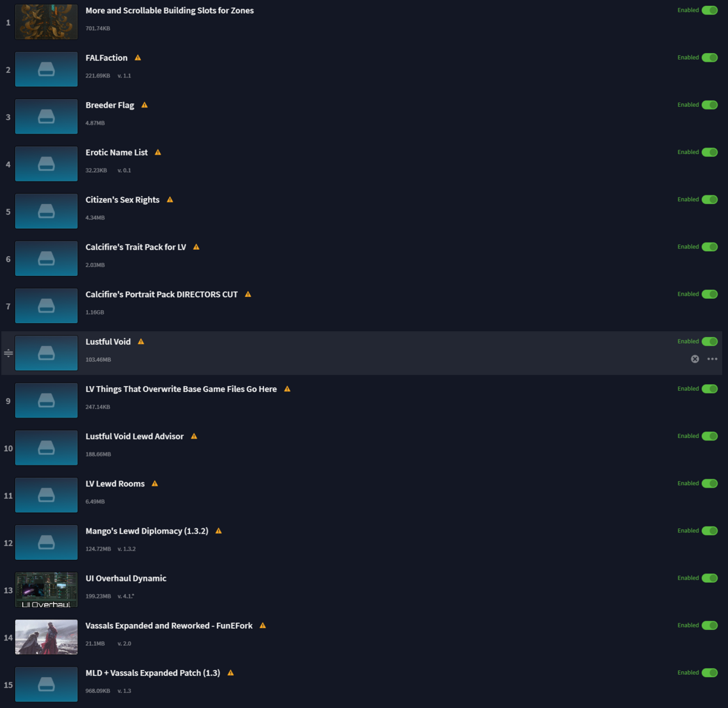
Task: Disable LV Lewd Rooms mod
Action: (710, 484)
